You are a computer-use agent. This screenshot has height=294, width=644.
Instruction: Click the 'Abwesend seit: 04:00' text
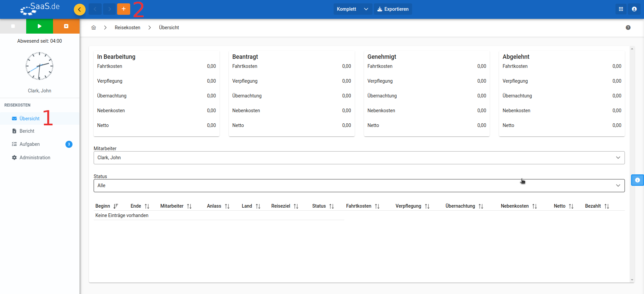click(40, 41)
